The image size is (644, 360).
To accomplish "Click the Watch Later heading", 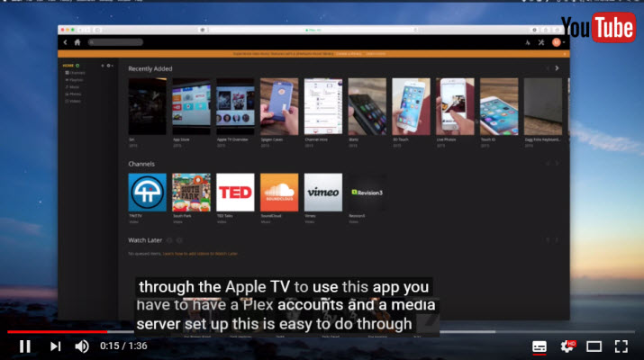I will [145, 240].
